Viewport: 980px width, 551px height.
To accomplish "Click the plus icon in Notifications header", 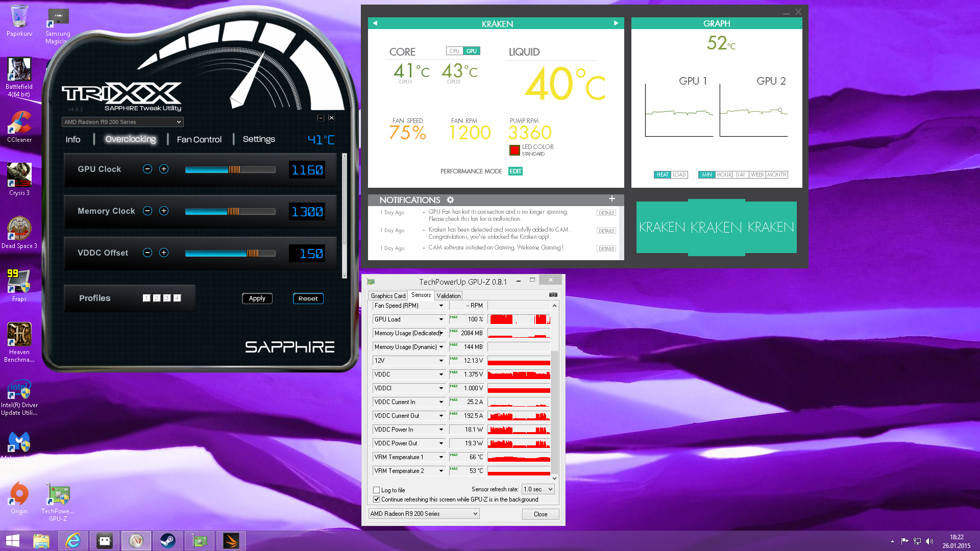I will click(612, 198).
